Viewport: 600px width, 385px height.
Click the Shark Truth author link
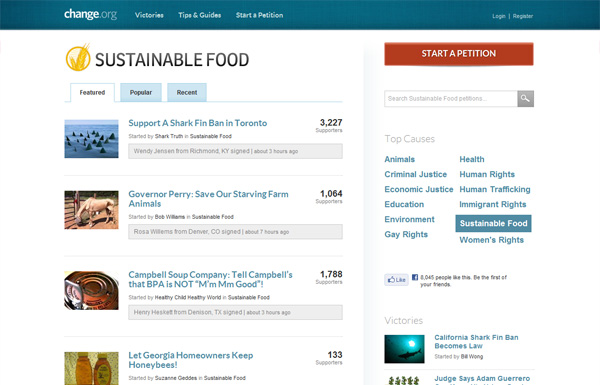click(x=169, y=136)
